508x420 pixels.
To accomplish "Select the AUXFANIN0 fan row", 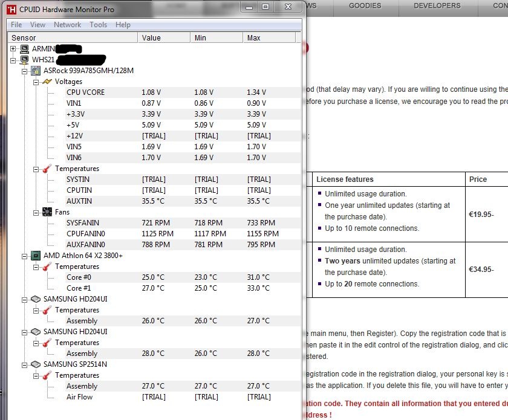I will [183, 245].
